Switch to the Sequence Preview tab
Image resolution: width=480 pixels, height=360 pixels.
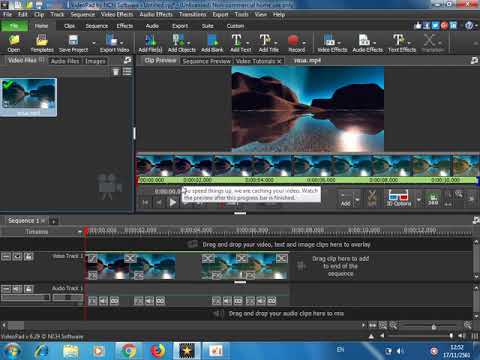207,61
